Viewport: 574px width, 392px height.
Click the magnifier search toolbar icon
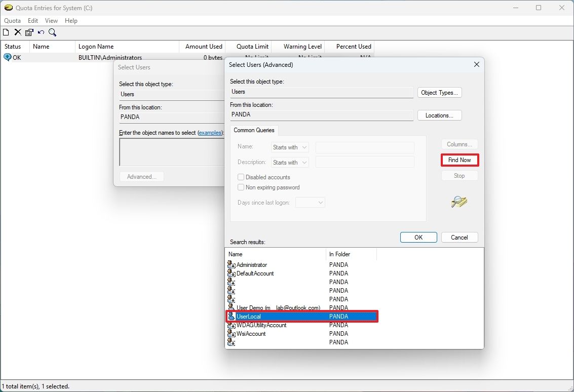52,32
